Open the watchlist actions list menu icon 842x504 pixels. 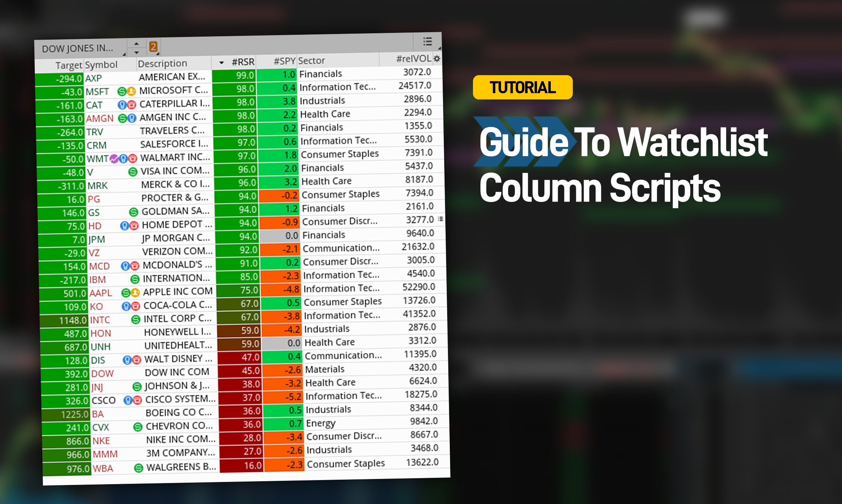[x=427, y=42]
